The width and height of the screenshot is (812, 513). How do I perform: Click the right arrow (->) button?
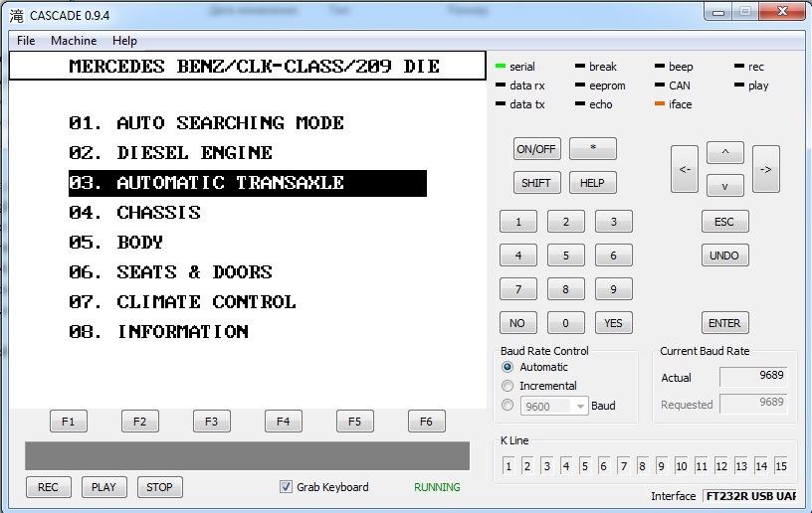[x=766, y=169]
